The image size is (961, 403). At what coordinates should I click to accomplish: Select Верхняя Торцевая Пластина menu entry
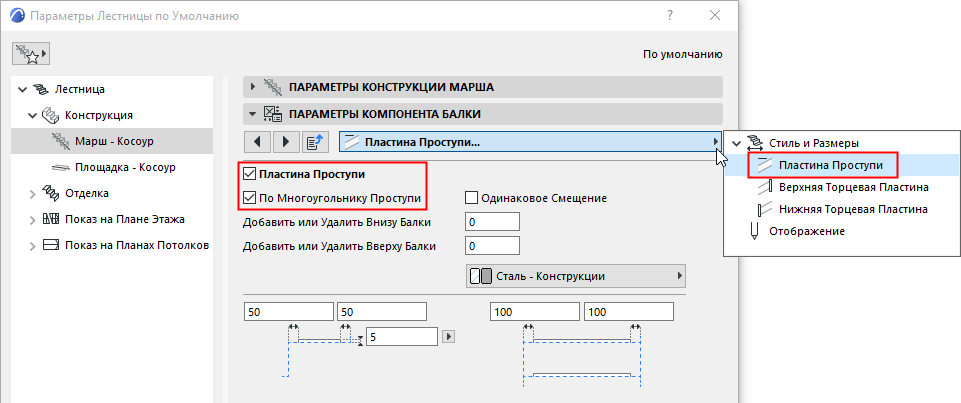click(853, 187)
